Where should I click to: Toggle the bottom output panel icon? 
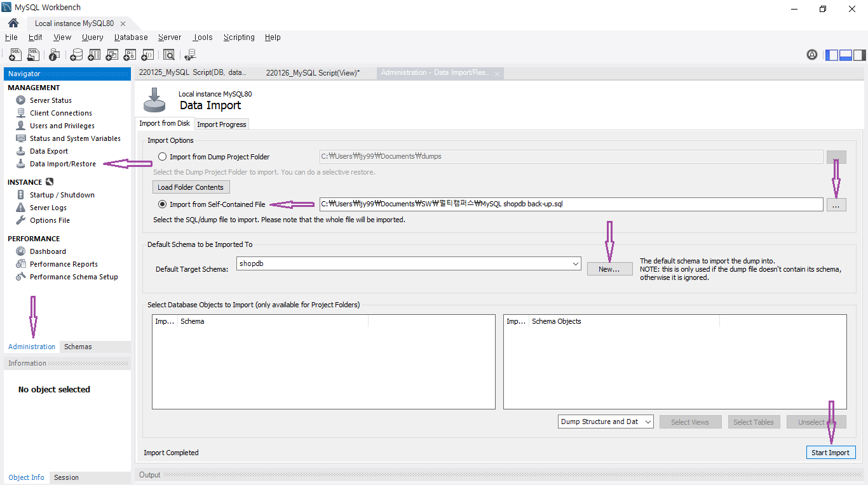(846, 55)
